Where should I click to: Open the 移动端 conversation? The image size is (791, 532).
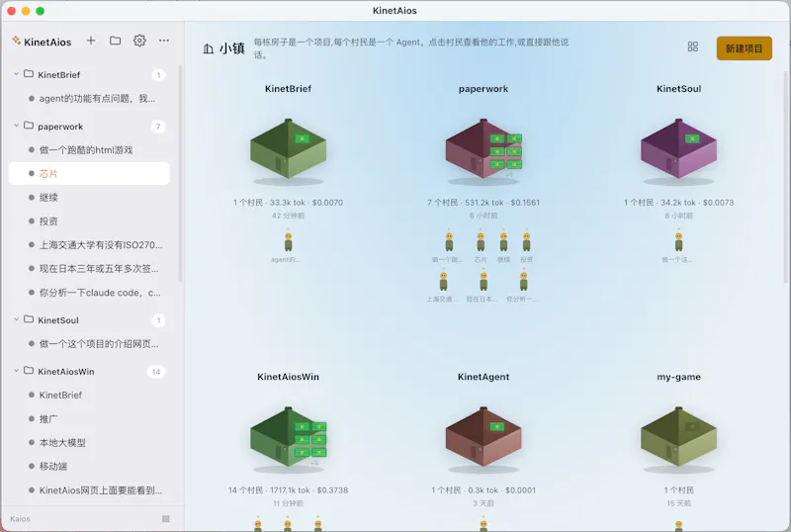pyautogui.click(x=89, y=467)
